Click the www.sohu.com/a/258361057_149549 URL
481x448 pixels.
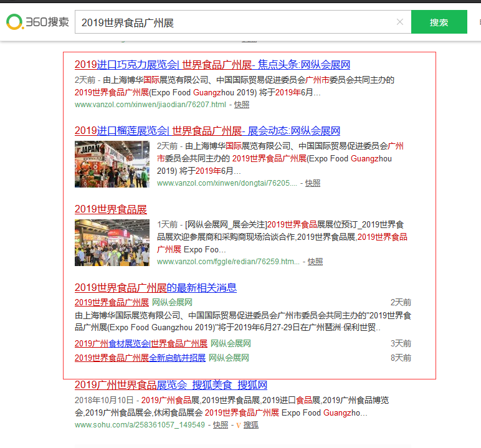point(140,425)
